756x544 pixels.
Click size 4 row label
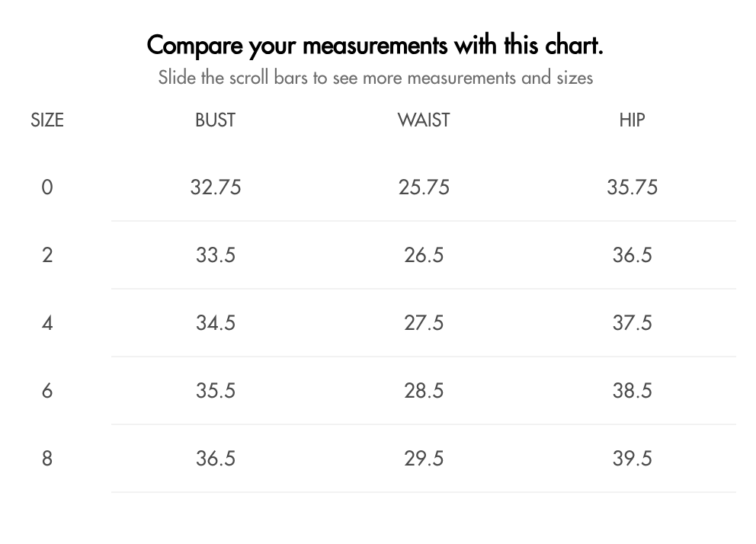coord(47,323)
